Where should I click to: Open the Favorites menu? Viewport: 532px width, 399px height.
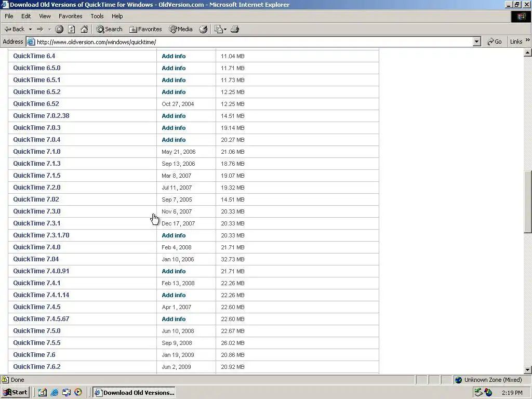[x=70, y=16]
